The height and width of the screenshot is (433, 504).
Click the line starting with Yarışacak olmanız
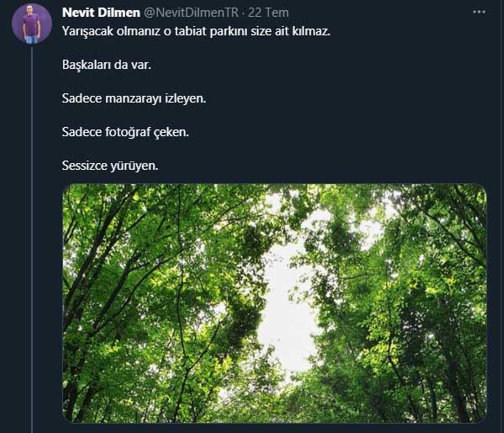click(196, 30)
